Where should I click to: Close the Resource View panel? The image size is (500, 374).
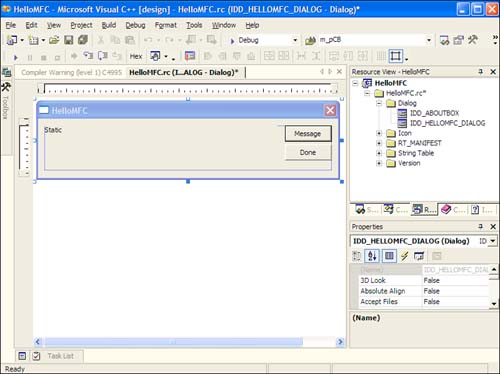493,72
